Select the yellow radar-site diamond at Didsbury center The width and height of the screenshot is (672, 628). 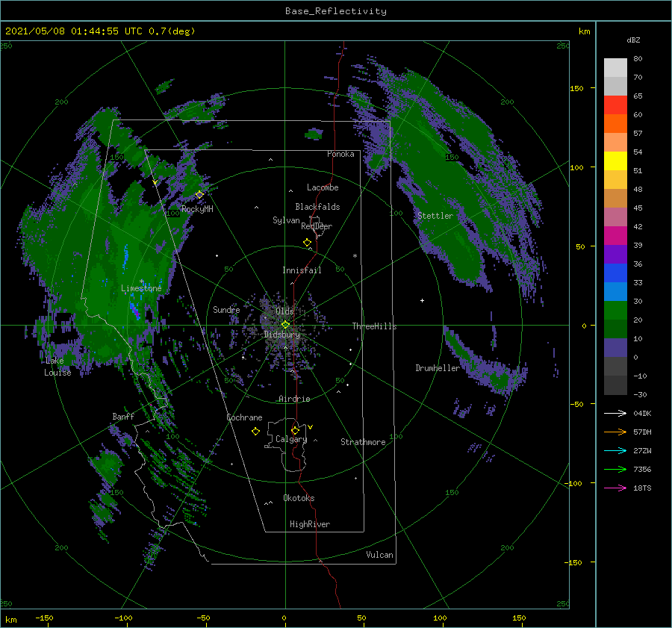pyautogui.click(x=285, y=325)
